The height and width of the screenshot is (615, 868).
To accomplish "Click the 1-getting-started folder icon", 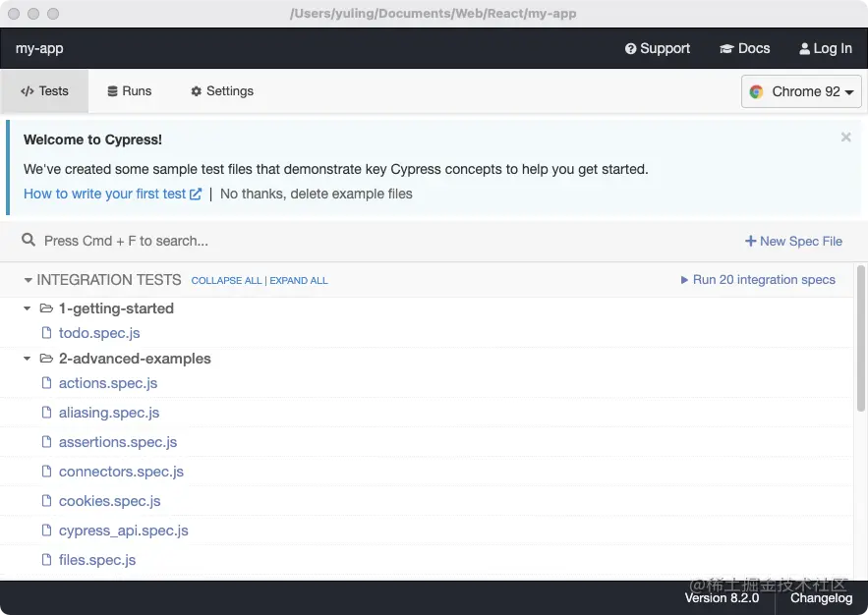I will 46,308.
